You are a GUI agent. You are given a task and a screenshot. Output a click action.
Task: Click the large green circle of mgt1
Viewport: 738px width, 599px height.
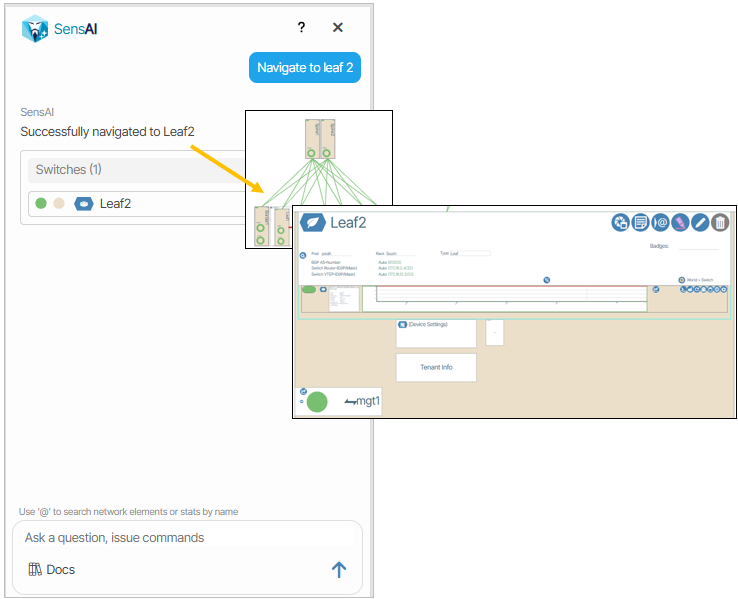click(317, 402)
